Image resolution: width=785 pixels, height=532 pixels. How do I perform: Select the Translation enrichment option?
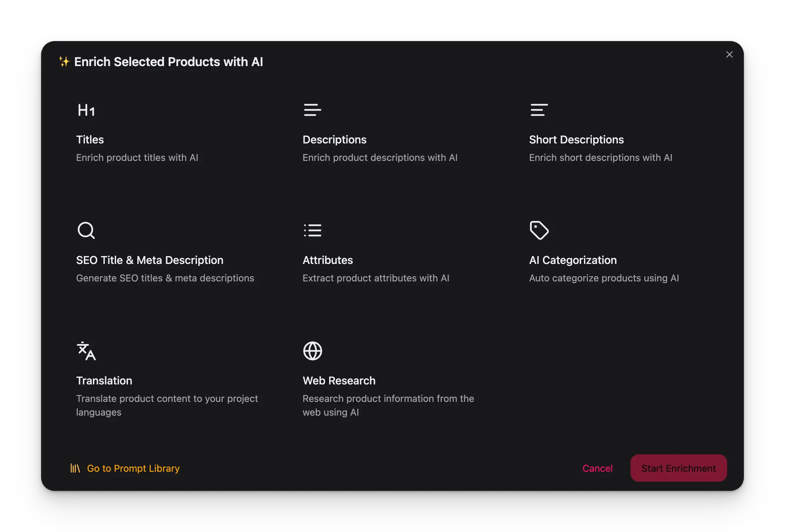(x=154, y=381)
